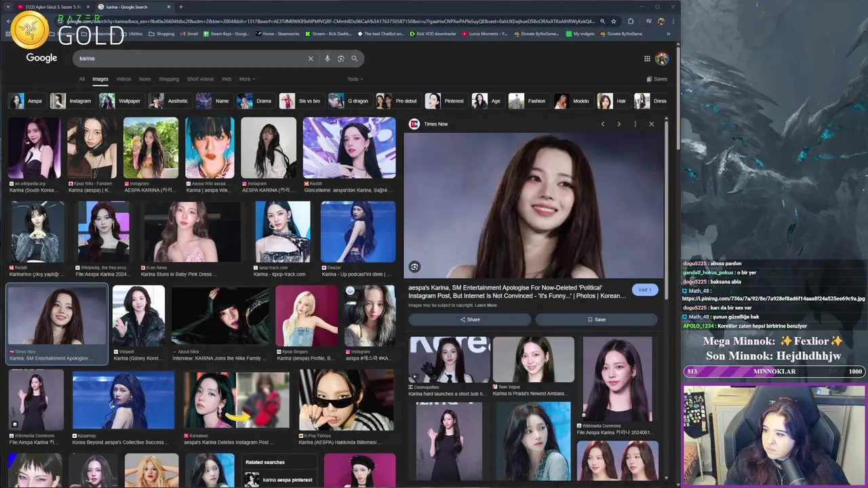Select related search karina aespa pinterest

point(280,480)
